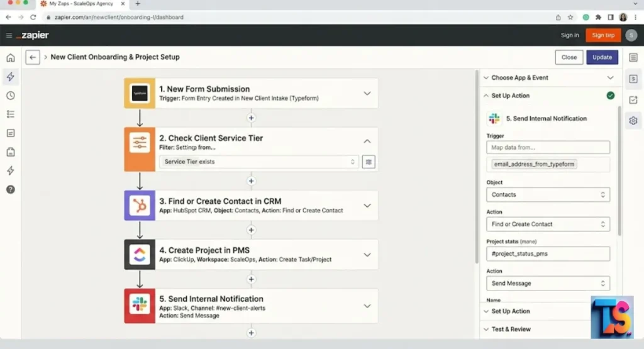Click the Zapier logo

point(33,35)
